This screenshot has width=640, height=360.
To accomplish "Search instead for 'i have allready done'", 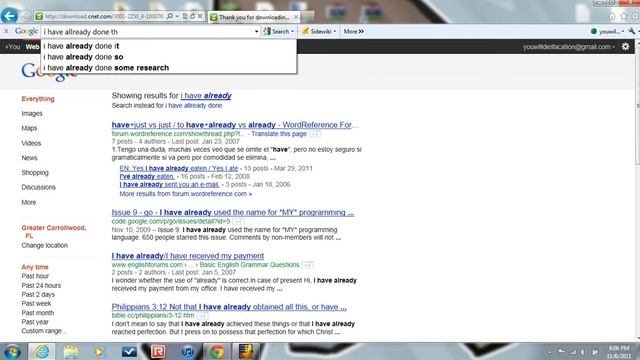I will point(193,105).
